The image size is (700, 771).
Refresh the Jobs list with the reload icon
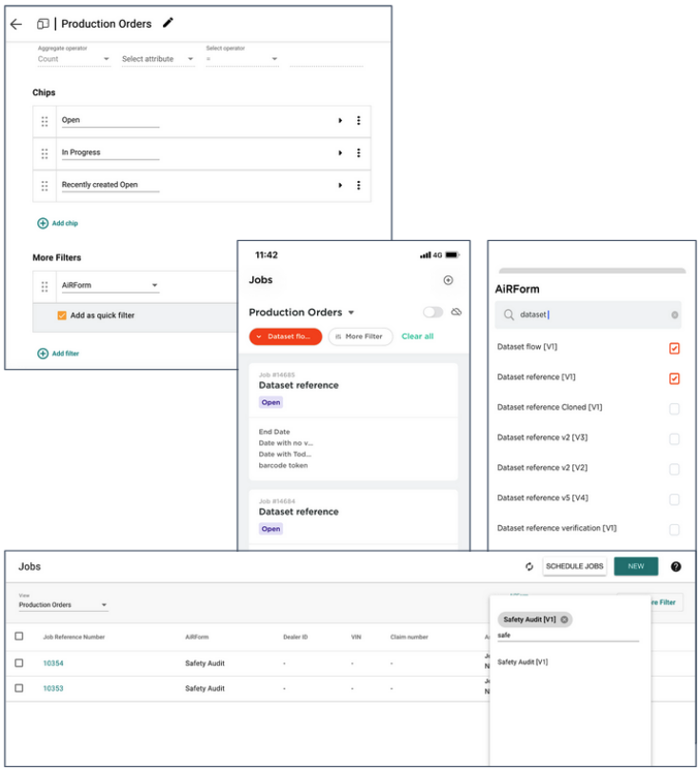(x=530, y=567)
